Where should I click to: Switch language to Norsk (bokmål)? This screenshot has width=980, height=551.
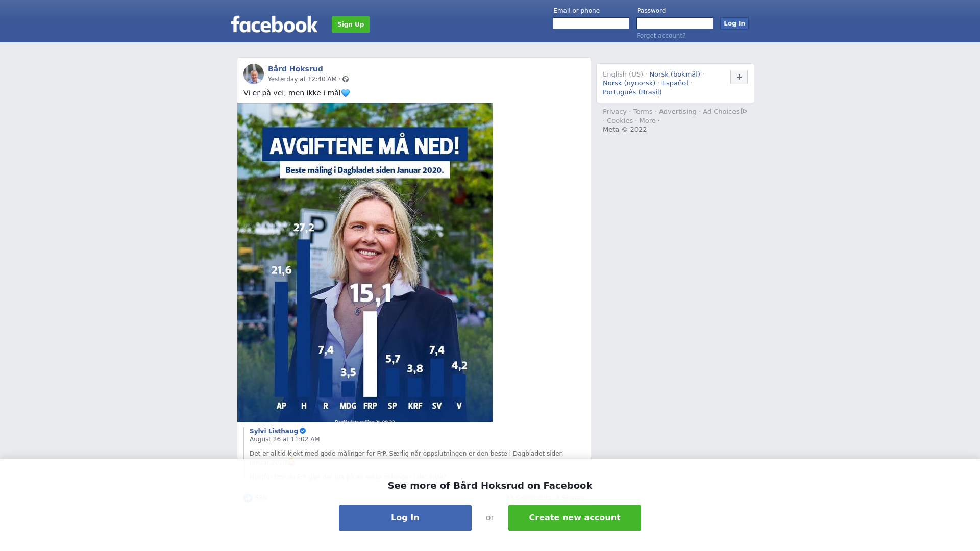(x=675, y=74)
